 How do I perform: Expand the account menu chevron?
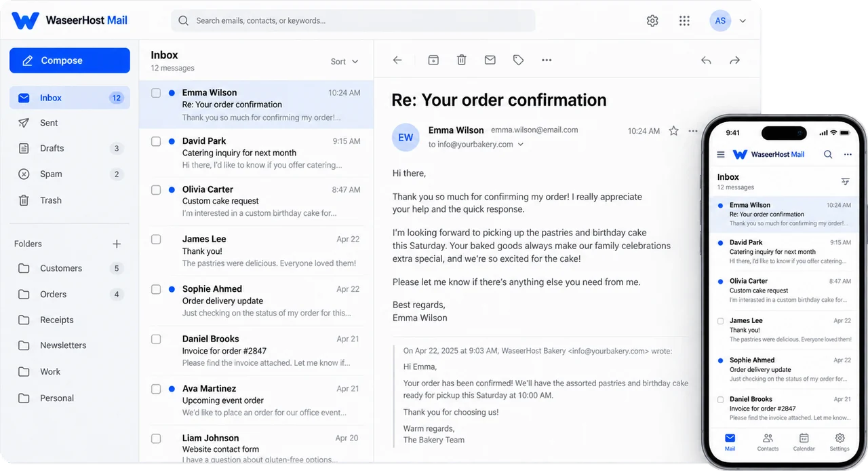pos(743,21)
